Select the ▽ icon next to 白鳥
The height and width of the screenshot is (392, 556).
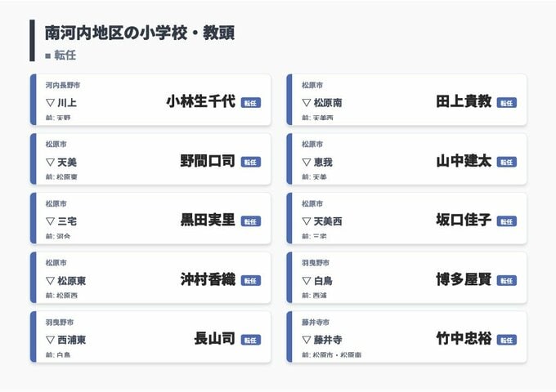coord(307,281)
